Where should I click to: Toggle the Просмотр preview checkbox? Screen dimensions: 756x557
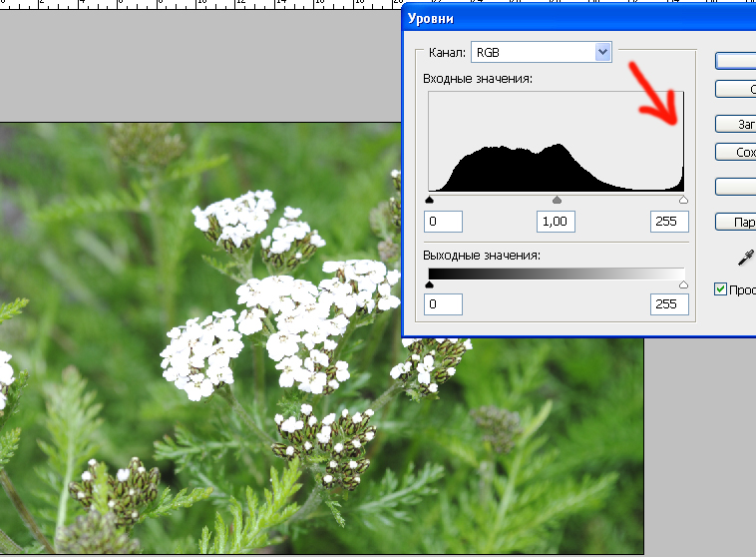721,289
